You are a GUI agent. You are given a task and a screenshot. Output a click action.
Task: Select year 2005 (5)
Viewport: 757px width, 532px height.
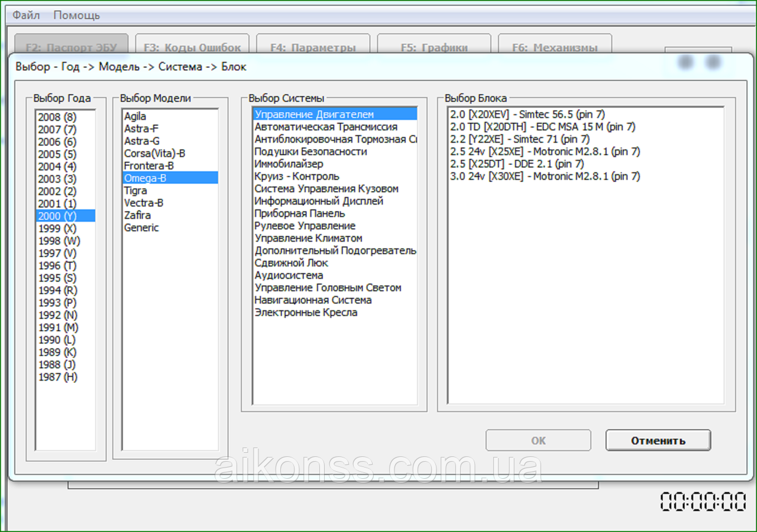click(x=65, y=154)
